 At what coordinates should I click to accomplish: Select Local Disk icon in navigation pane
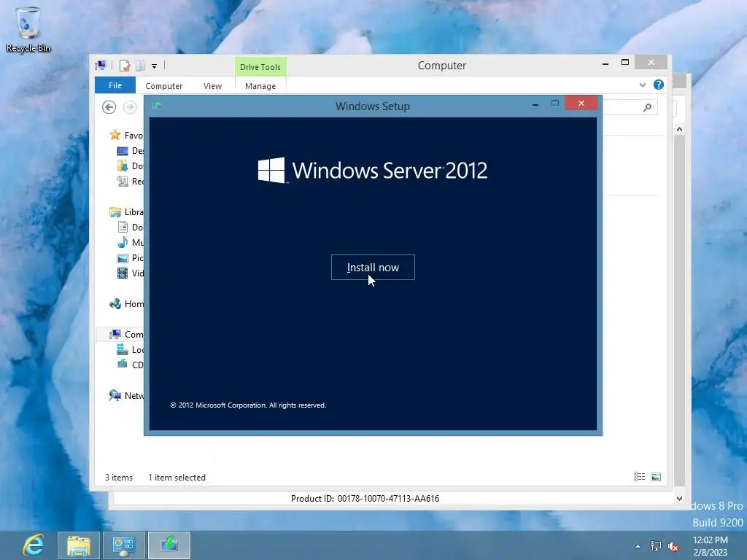pyautogui.click(x=123, y=349)
